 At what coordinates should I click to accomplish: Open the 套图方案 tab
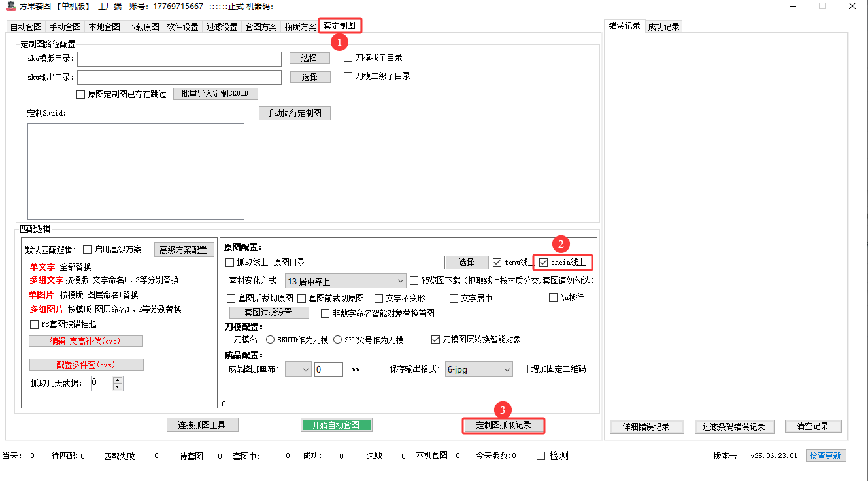pos(261,27)
